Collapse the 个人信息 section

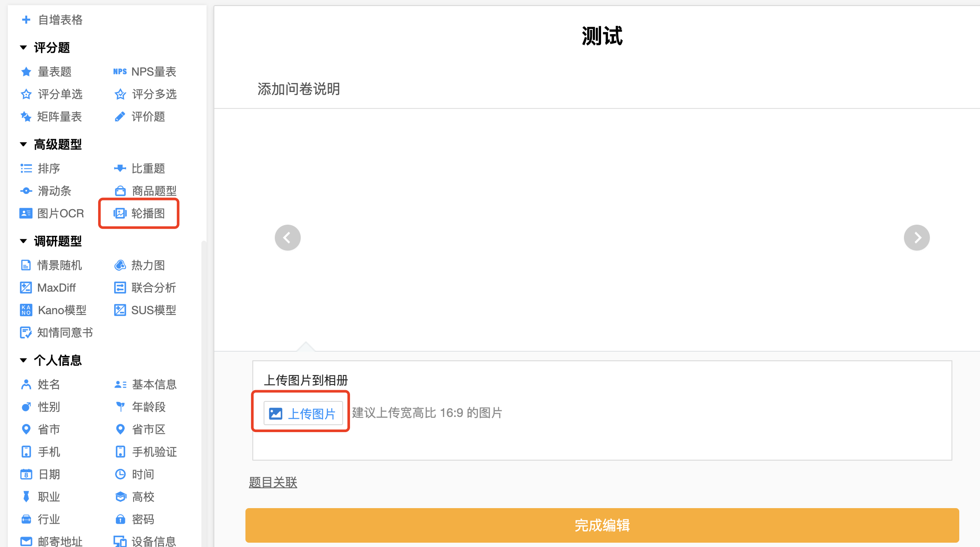point(51,360)
